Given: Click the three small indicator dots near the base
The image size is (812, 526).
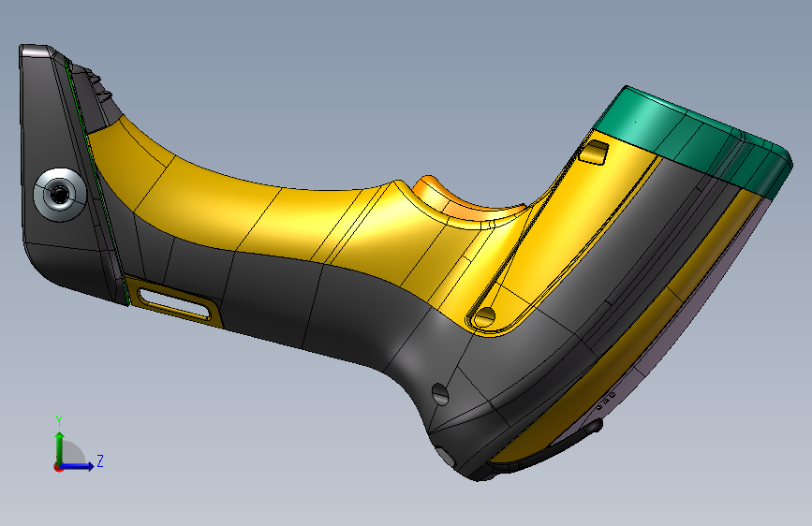Looking at the screenshot, I should [606, 400].
